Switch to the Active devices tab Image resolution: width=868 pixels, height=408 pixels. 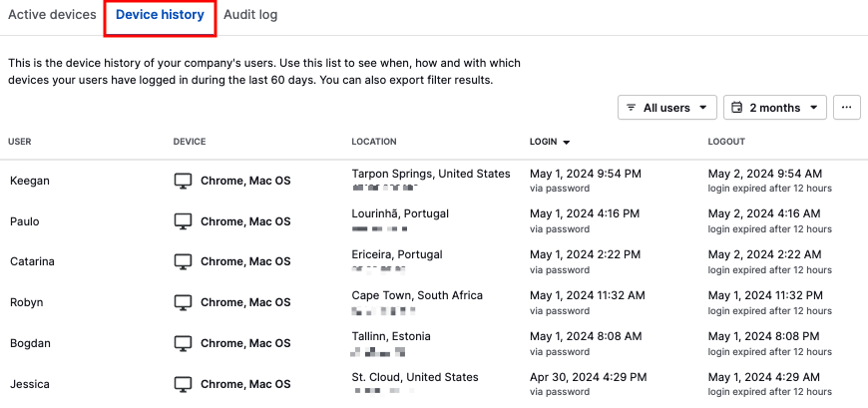(52, 15)
